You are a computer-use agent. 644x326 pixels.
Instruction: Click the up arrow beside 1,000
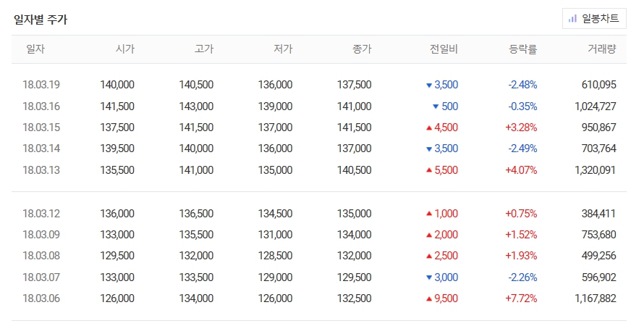coord(429,214)
